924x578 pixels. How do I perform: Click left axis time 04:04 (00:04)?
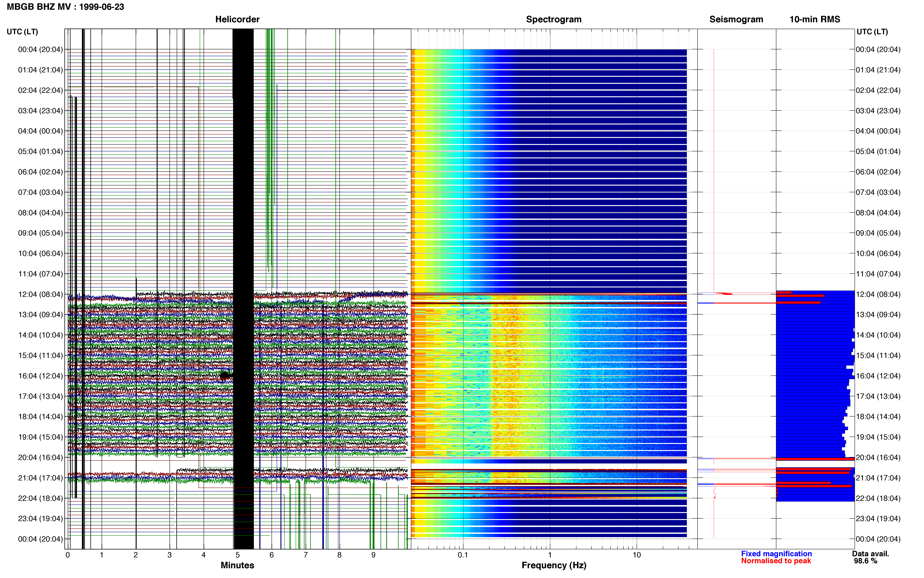pos(41,131)
